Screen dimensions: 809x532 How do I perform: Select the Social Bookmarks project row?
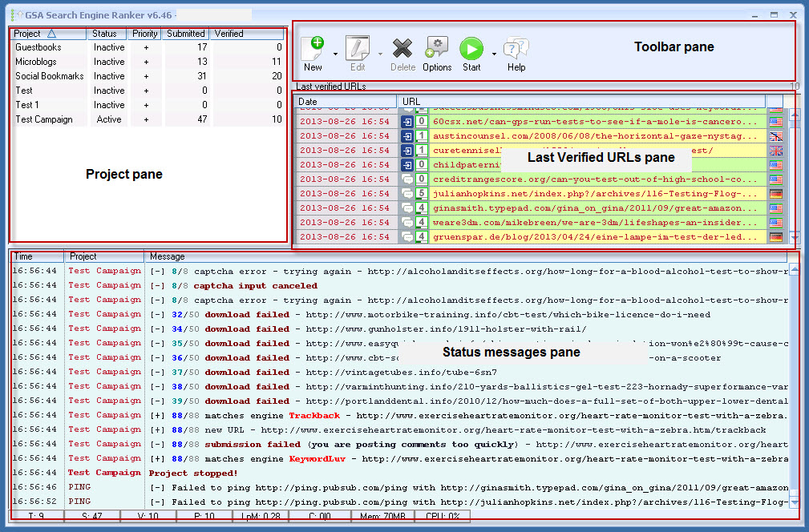click(x=50, y=76)
